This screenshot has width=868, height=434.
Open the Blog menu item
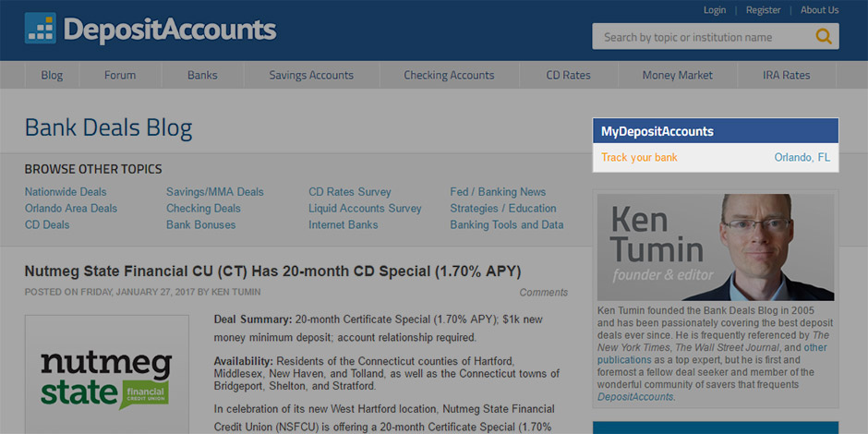[52, 76]
